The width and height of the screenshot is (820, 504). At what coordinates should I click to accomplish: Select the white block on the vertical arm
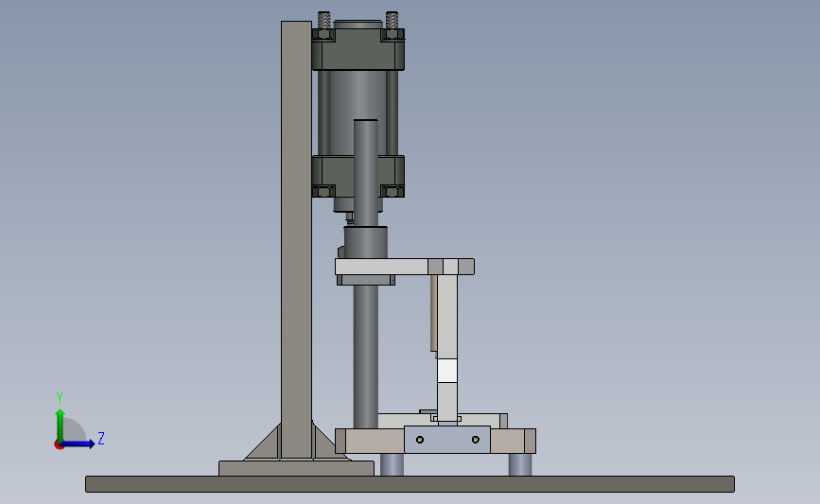pyautogui.click(x=447, y=371)
